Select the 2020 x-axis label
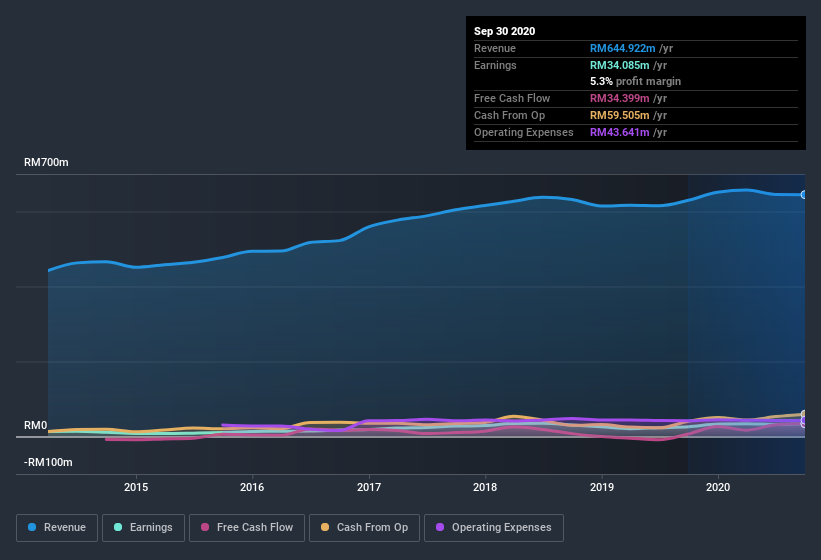The width and height of the screenshot is (821, 560). click(718, 488)
